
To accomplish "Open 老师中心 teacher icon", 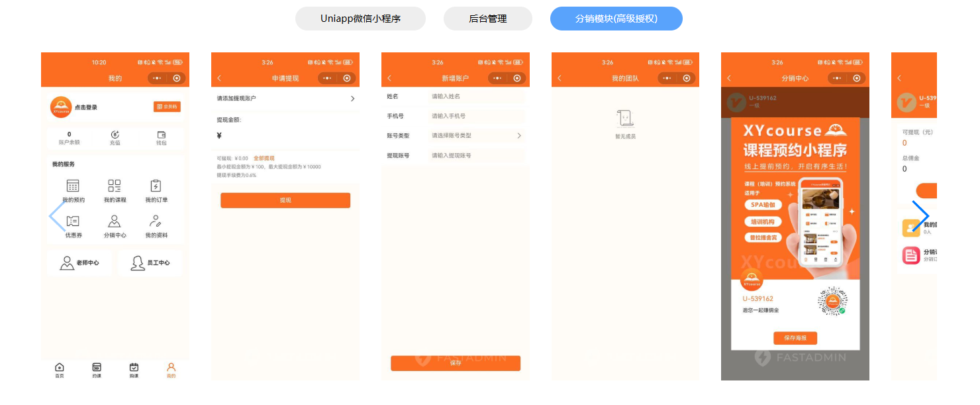I will 67,263.
